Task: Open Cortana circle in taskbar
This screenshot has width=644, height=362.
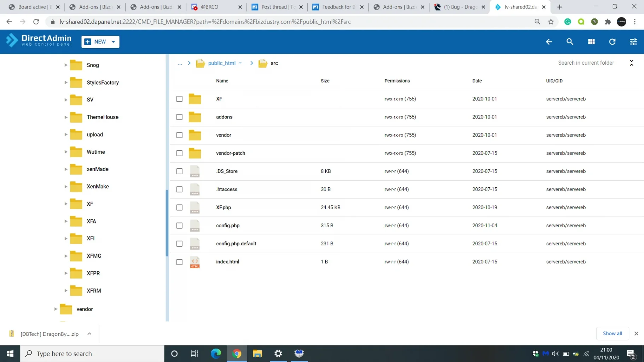Action: coord(174,354)
